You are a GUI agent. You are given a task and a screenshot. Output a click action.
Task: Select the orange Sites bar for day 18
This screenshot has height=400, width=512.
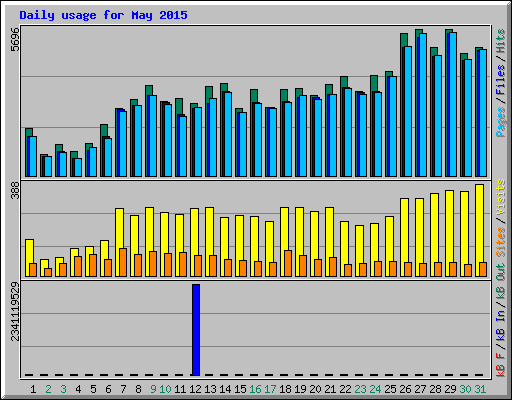[x=288, y=264]
